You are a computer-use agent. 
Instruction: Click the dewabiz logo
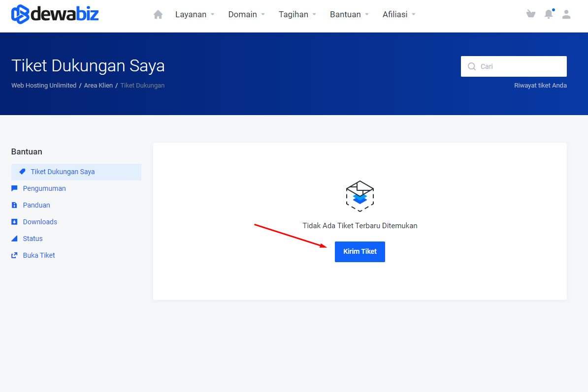55,14
